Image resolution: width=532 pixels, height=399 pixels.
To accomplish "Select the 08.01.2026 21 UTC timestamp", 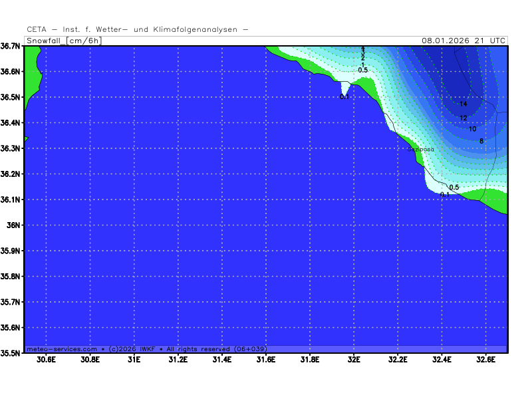I will point(464,41).
